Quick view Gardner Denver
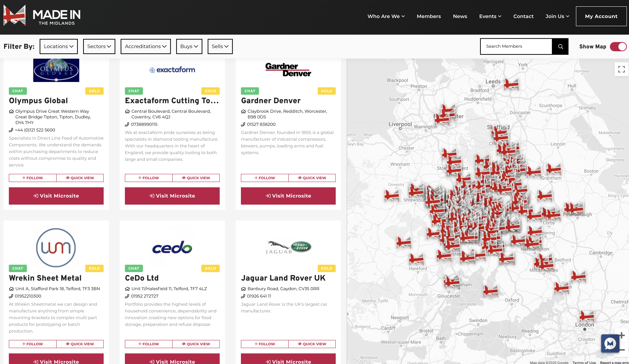The height and width of the screenshot is (364, 629). (312, 178)
